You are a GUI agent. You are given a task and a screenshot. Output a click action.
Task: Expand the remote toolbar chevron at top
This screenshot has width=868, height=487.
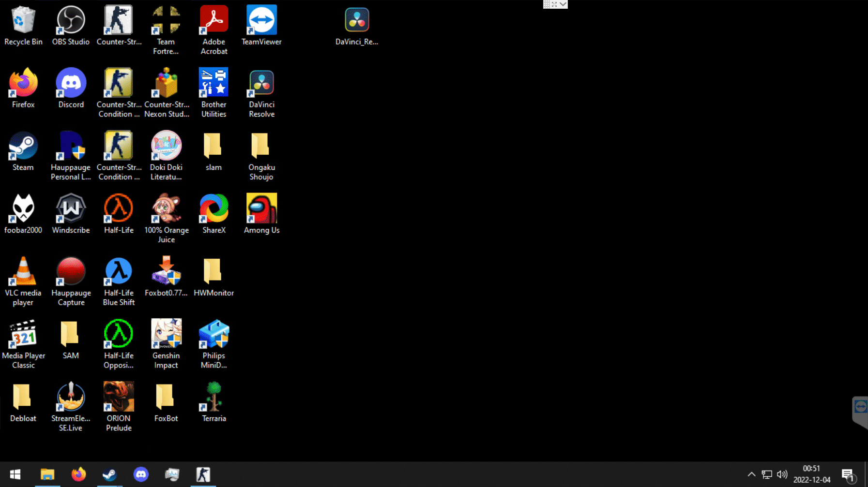(563, 4)
